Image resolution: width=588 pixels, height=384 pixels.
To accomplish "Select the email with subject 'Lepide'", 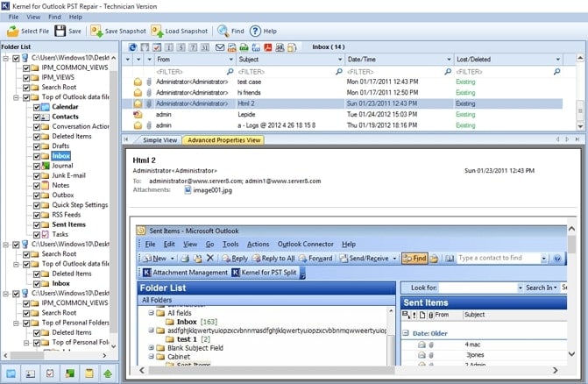I will click(342, 114).
